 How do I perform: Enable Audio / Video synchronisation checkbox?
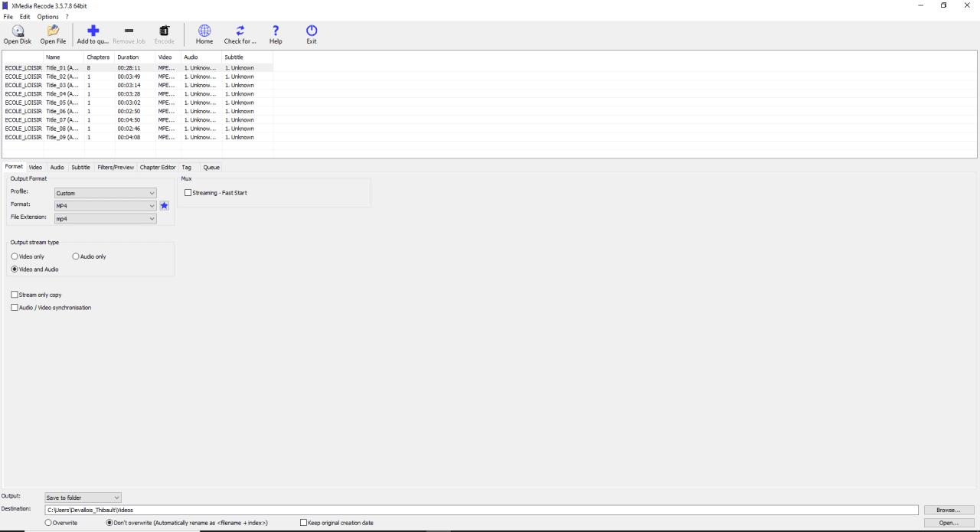(x=14, y=308)
